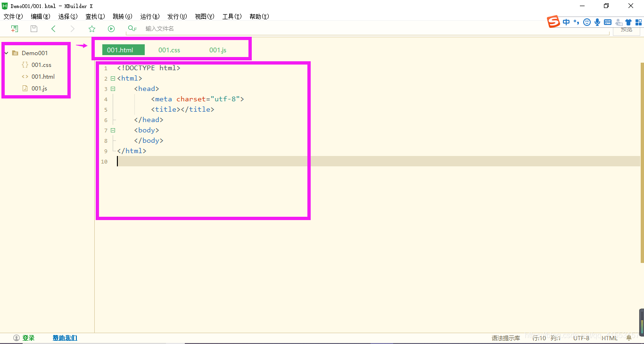
Task: Open the 跳转(G) menu
Action: tap(123, 16)
